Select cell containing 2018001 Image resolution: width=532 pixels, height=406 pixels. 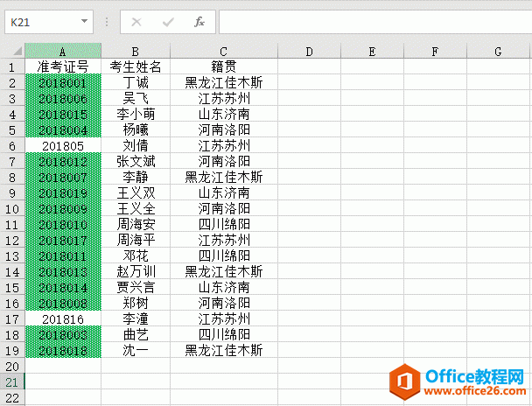[x=63, y=82]
